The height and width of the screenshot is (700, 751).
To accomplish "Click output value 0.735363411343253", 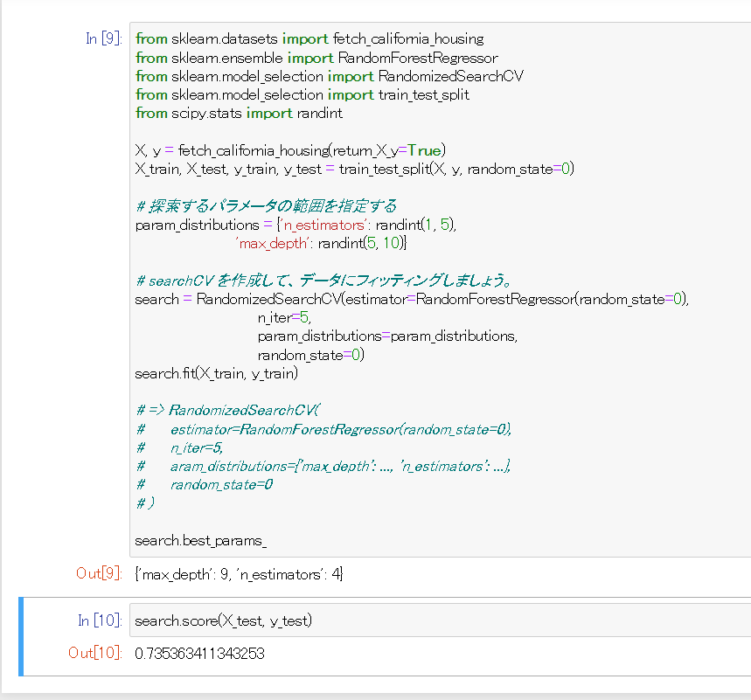I will (x=199, y=654).
